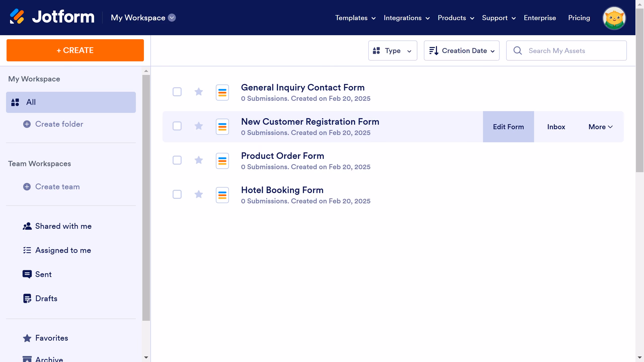Click the Jotform wordmark text
644x362 pixels.
point(63,17)
